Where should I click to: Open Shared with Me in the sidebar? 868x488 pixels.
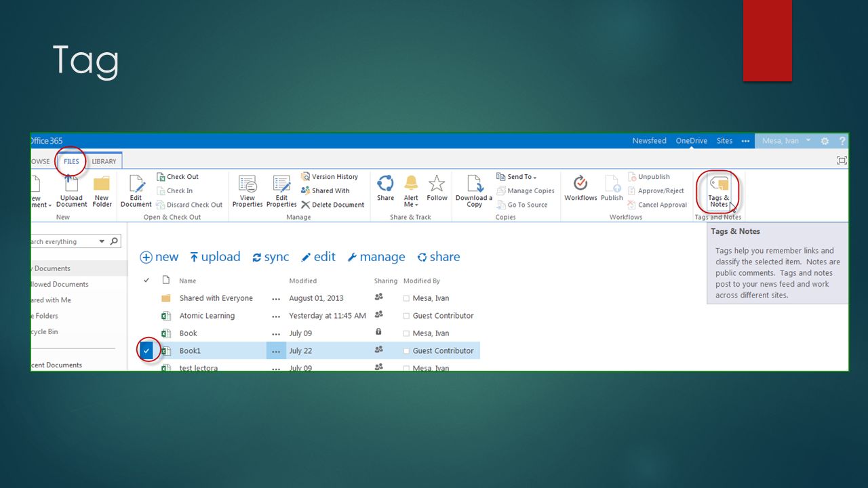52,300
